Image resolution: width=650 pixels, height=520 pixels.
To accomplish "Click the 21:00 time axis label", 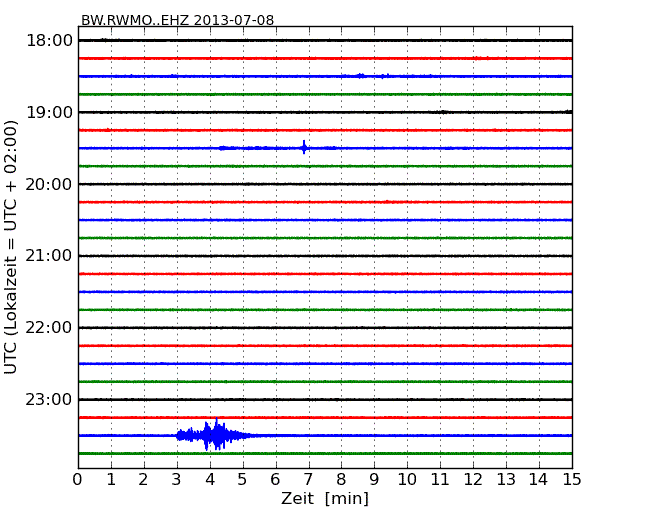I will click(x=49, y=256).
